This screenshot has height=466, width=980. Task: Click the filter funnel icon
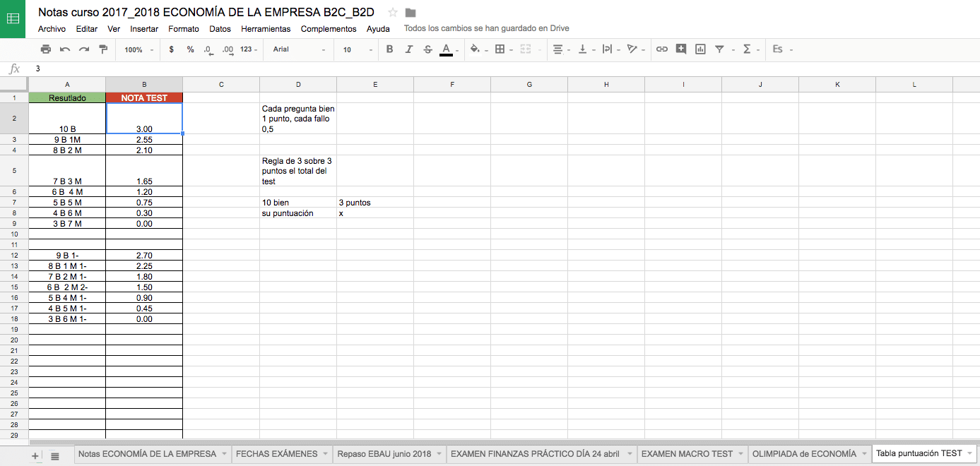point(719,49)
